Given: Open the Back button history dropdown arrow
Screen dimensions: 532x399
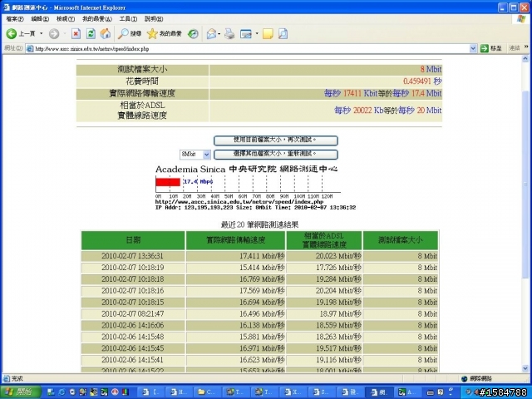Looking at the screenshot, I should (x=41, y=33).
